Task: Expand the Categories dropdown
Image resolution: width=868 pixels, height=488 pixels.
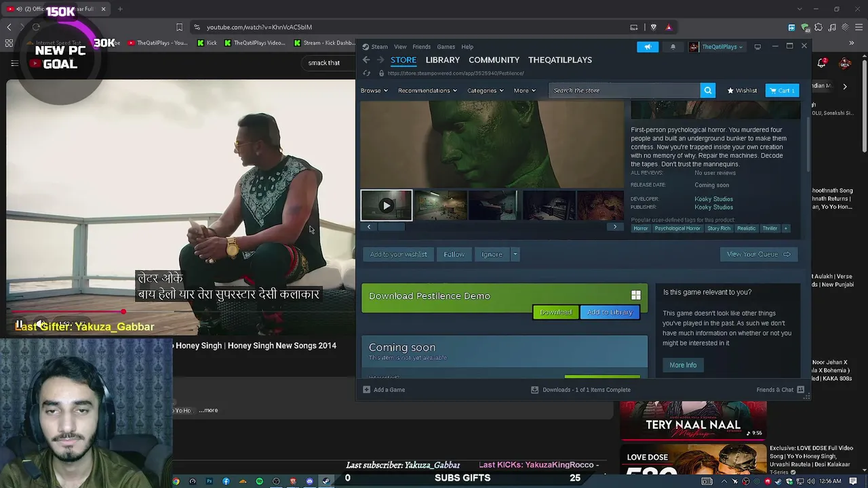Action: 485,90
